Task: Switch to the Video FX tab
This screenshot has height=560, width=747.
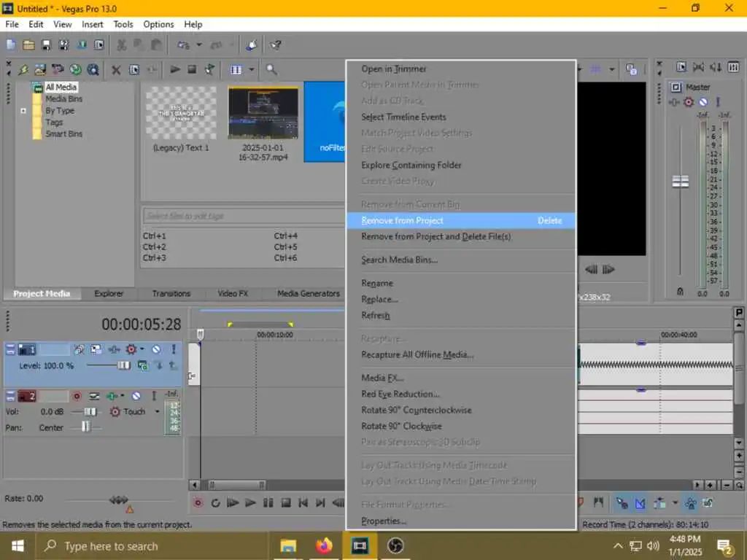Action: tap(233, 294)
